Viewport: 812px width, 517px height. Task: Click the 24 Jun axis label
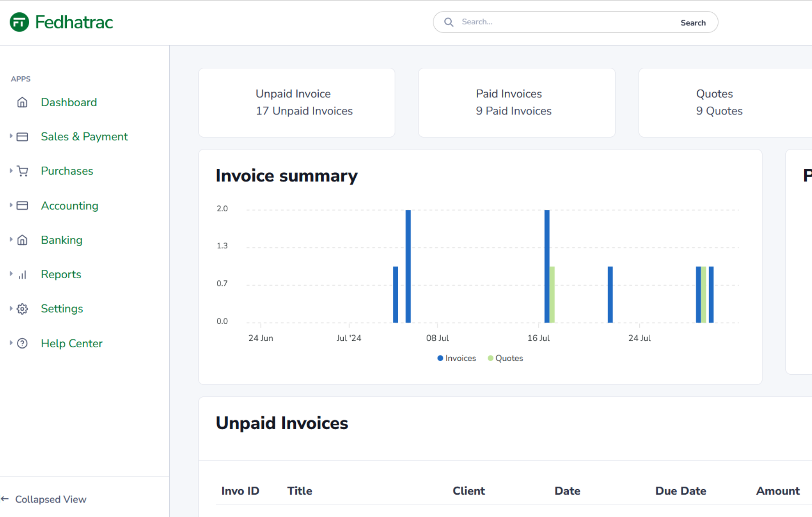(261, 338)
